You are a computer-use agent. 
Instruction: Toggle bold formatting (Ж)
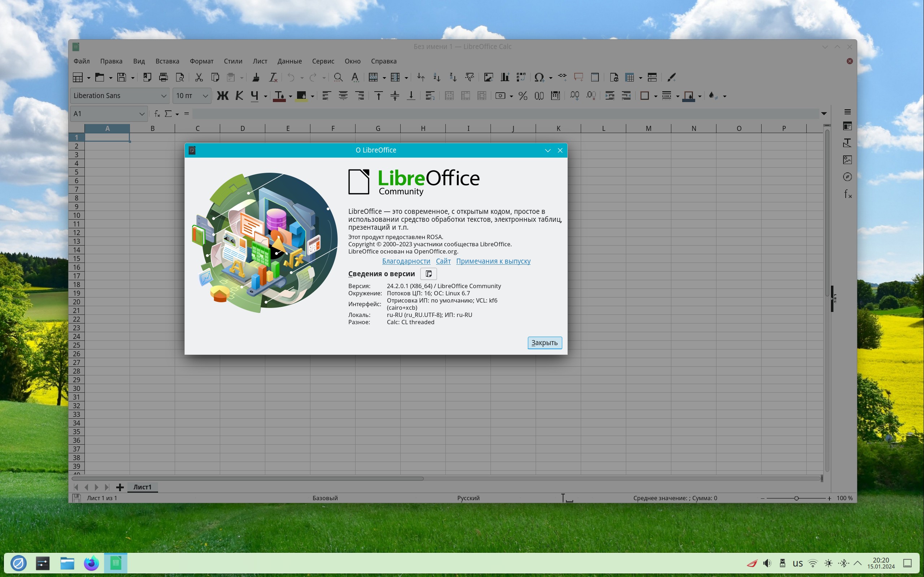point(223,96)
